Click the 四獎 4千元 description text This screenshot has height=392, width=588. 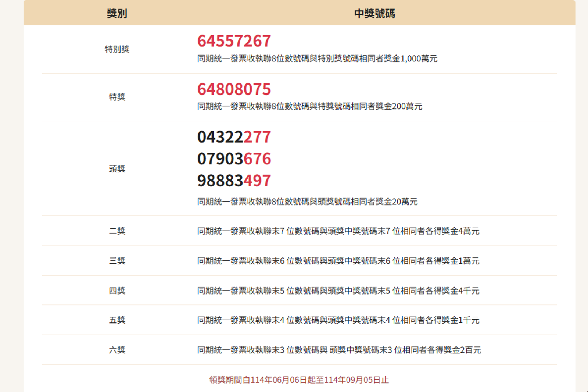pos(338,291)
